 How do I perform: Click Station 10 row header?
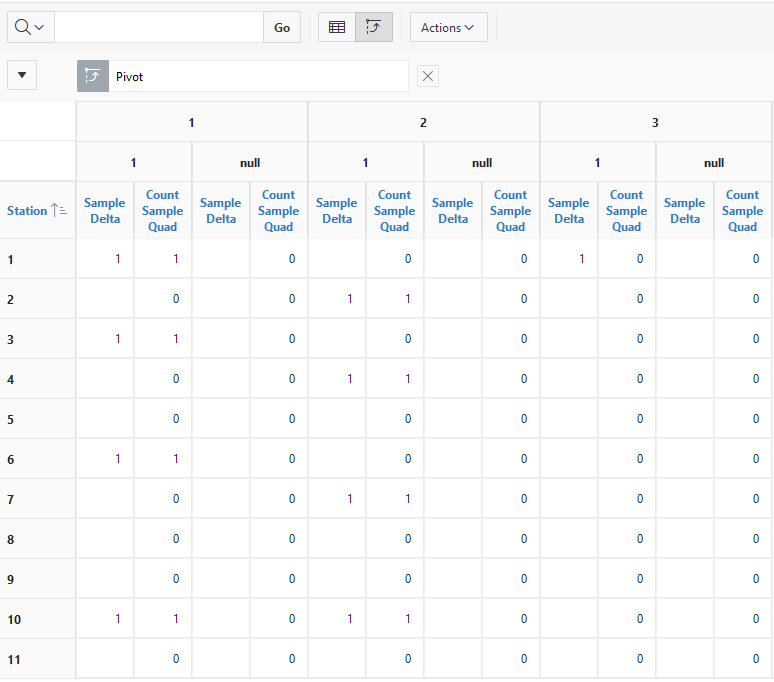click(15, 620)
